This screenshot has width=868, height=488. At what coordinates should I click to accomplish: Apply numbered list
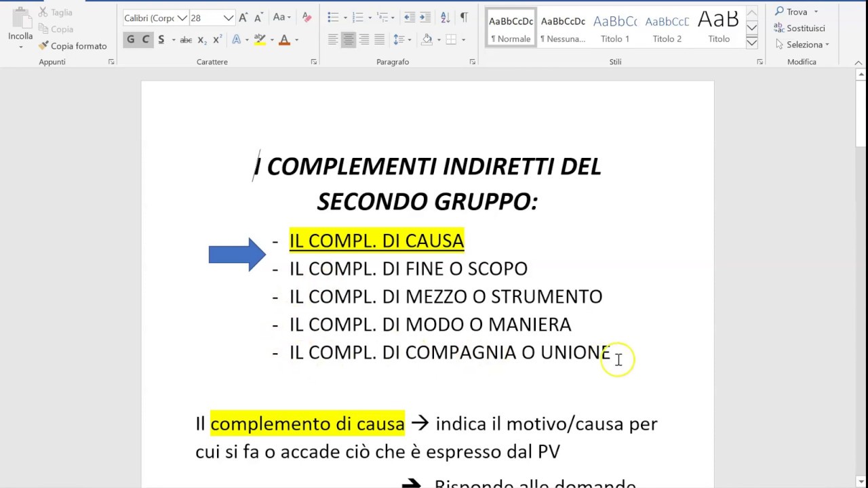pos(358,18)
